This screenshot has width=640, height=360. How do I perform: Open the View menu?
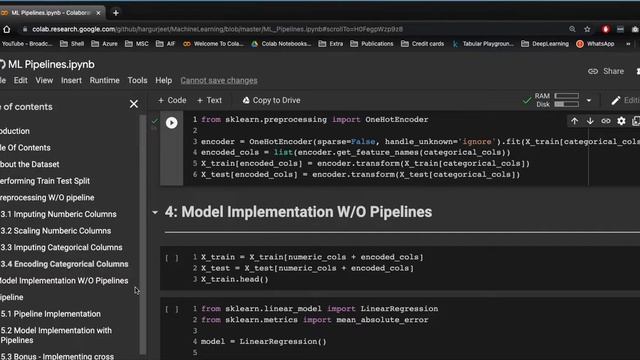44,80
